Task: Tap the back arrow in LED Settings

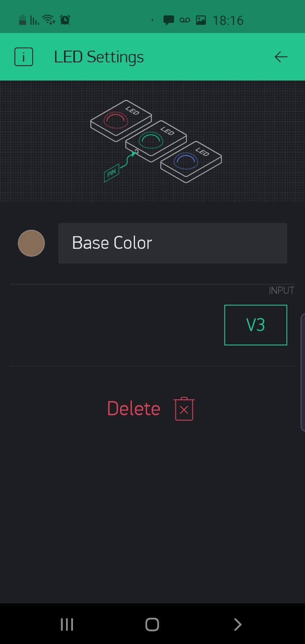Action: pyautogui.click(x=281, y=57)
